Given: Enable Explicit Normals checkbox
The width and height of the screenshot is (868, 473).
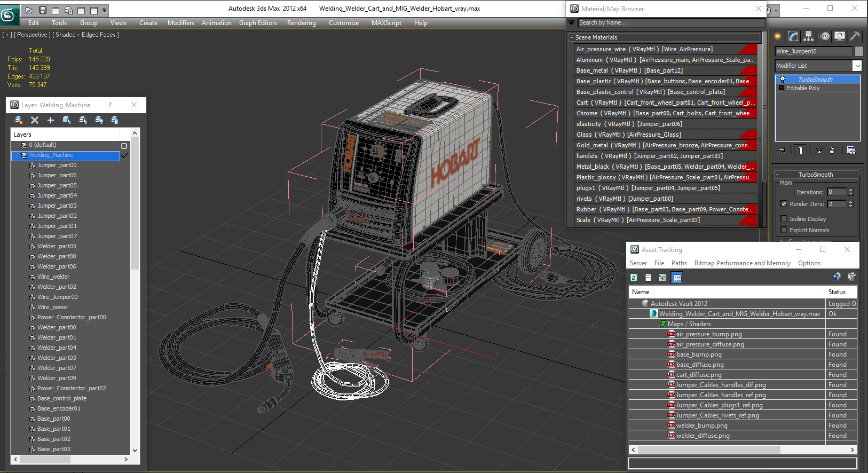Looking at the screenshot, I should 784,230.
